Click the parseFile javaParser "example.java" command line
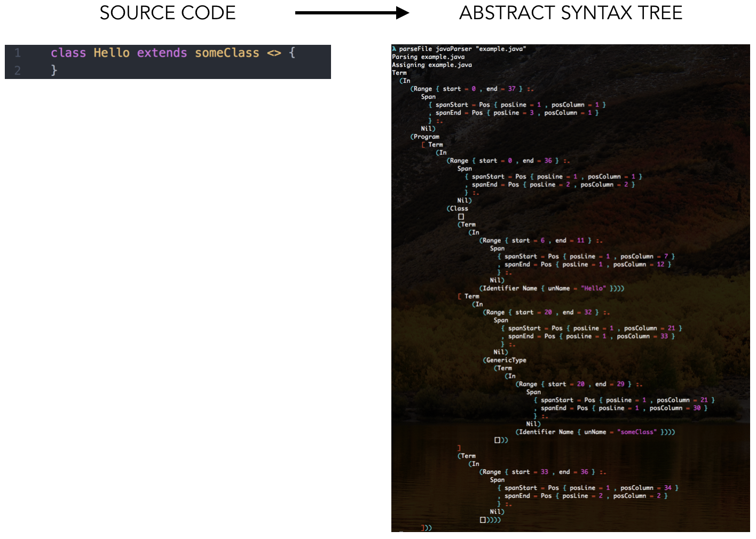The height and width of the screenshot is (539, 756). coord(459,49)
